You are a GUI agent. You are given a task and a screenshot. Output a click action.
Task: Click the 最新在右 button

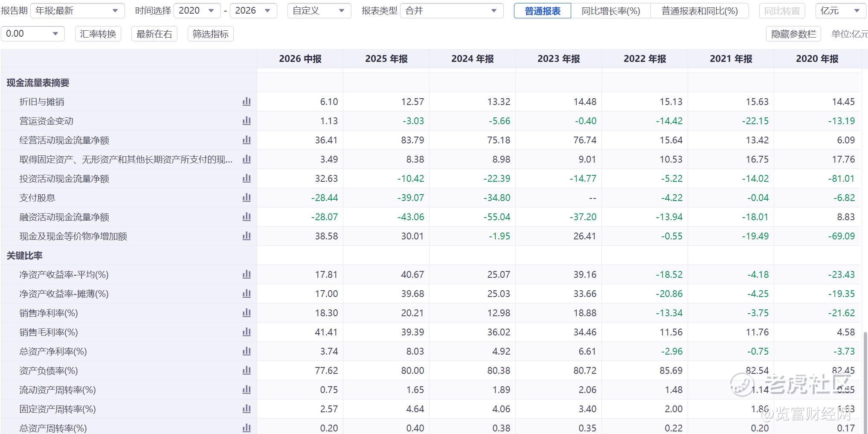pyautogui.click(x=154, y=34)
